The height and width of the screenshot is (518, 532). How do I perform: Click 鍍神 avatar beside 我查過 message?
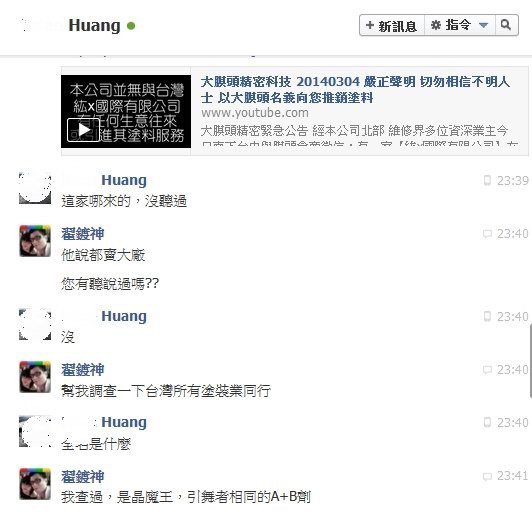35,484
